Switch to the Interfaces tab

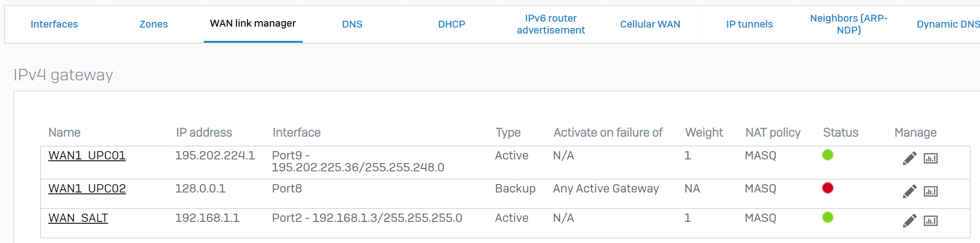click(54, 24)
